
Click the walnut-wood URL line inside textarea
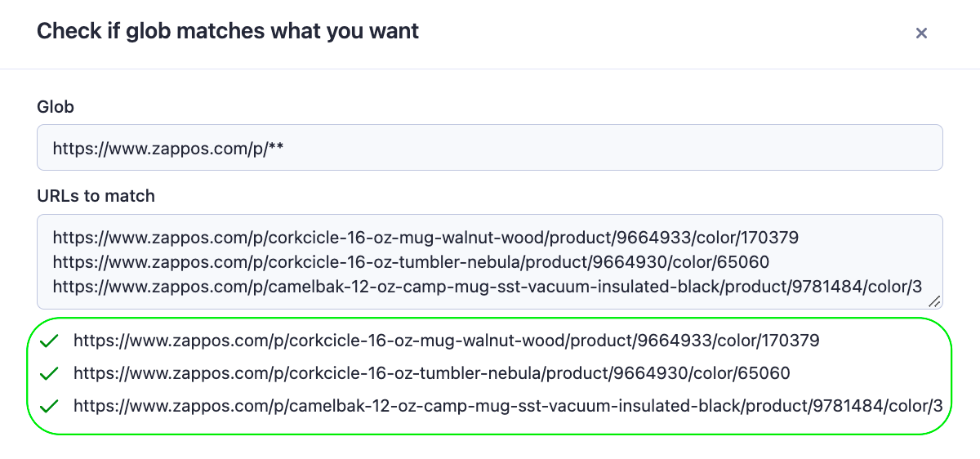[425, 238]
